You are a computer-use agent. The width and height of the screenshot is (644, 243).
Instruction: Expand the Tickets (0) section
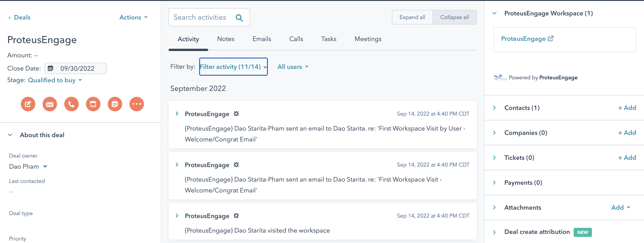[x=494, y=158]
